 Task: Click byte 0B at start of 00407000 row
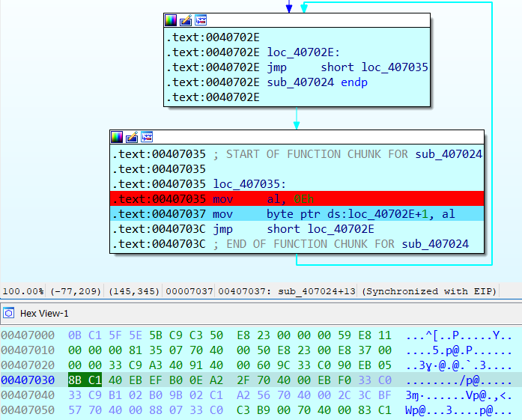click(75, 335)
